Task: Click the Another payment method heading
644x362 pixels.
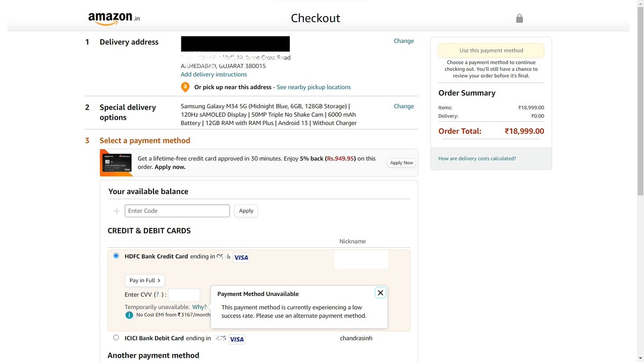Action: click(x=153, y=355)
